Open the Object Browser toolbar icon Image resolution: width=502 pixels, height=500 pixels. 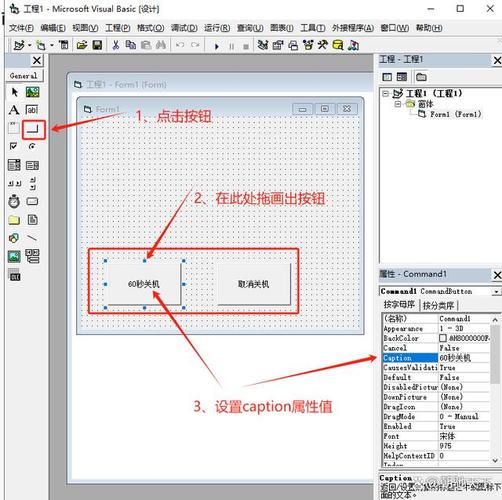click(x=308, y=45)
